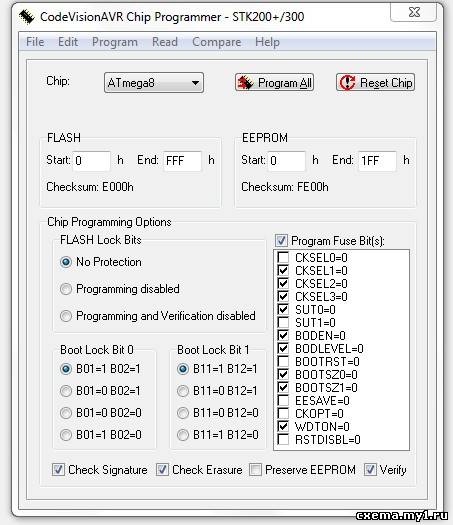Open the Edit menu
The height and width of the screenshot is (525, 453).
pyautogui.click(x=68, y=42)
